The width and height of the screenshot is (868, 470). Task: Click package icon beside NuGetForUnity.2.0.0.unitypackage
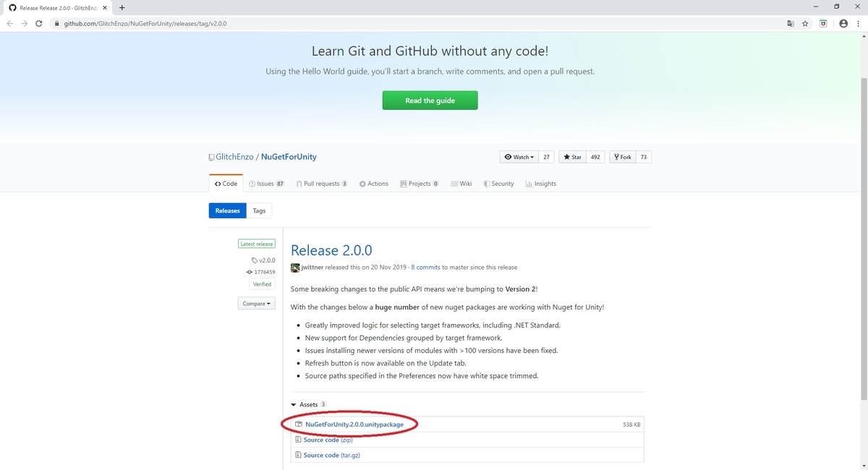[x=299, y=424]
